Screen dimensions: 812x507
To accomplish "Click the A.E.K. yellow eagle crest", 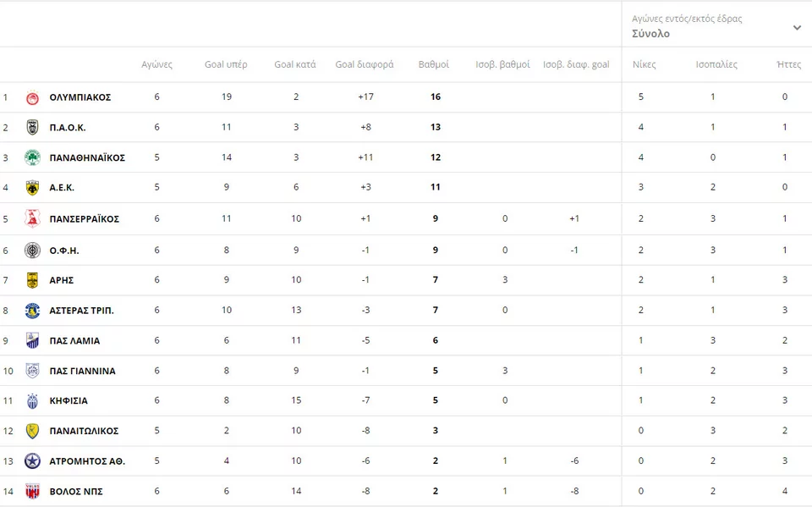I will 32,187.
